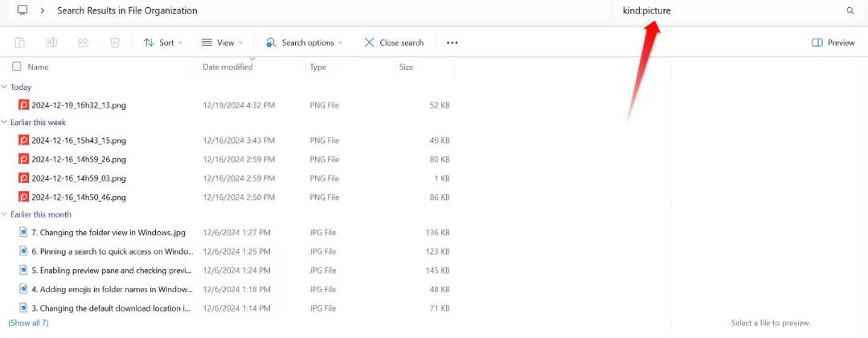Click the This PC monitor icon in address bar
868x338 pixels.
(x=23, y=10)
